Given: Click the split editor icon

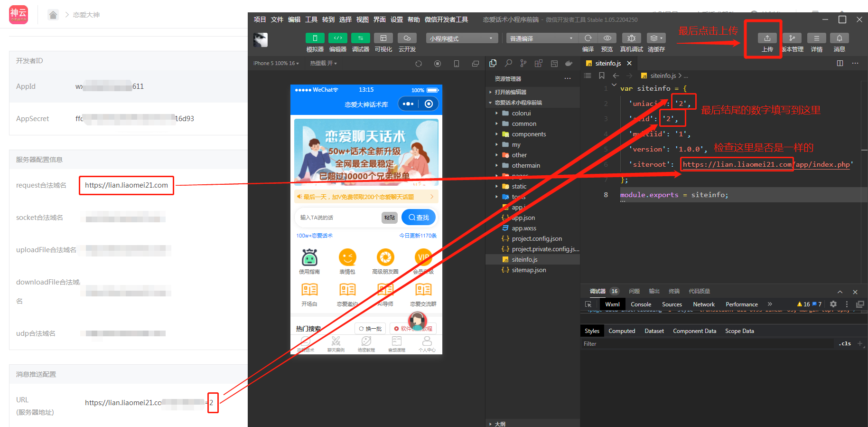Looking at the screenshot, I should [840, 63].
